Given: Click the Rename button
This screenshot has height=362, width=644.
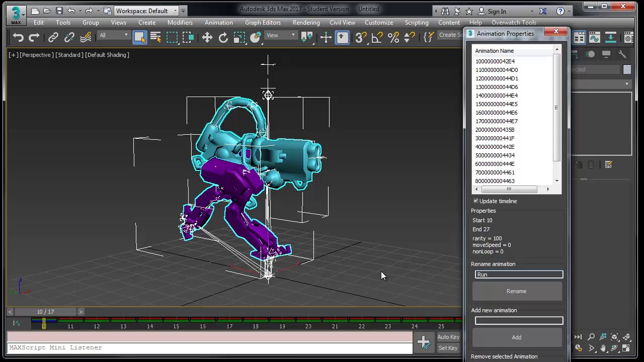Looking at the screenshot, I should [x=517, y=291].
